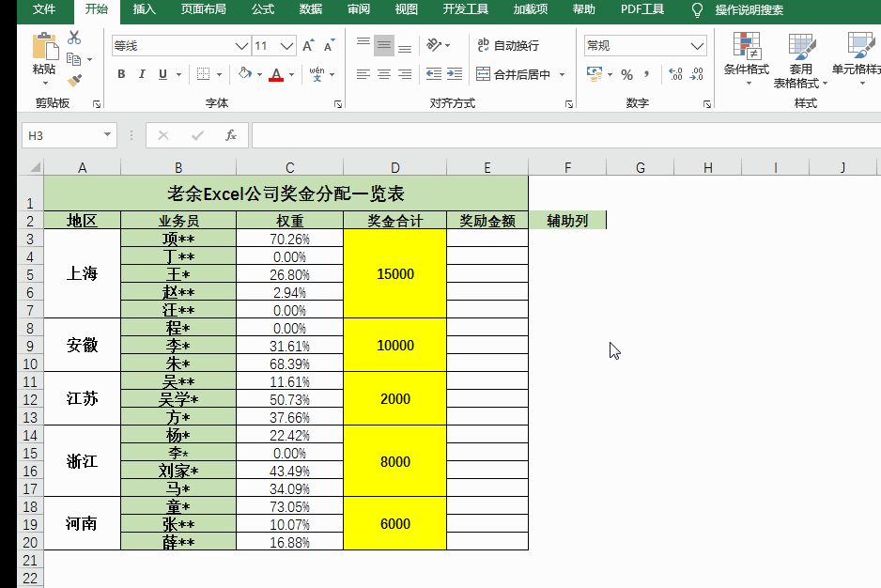Screen dimensions: 881x588
Task: Click the select-all corner triangle
Action: tap(35, 167)
